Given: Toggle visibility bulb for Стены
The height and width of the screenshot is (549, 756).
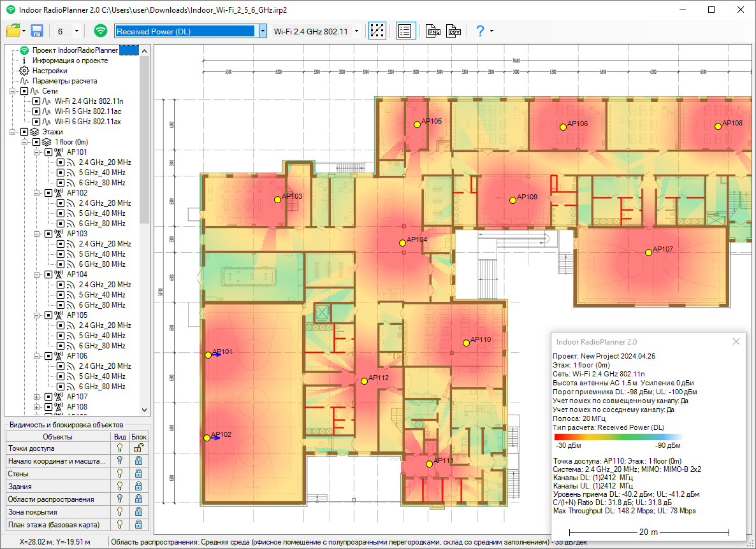Looking at the screenshot, I should click(119, 474).
